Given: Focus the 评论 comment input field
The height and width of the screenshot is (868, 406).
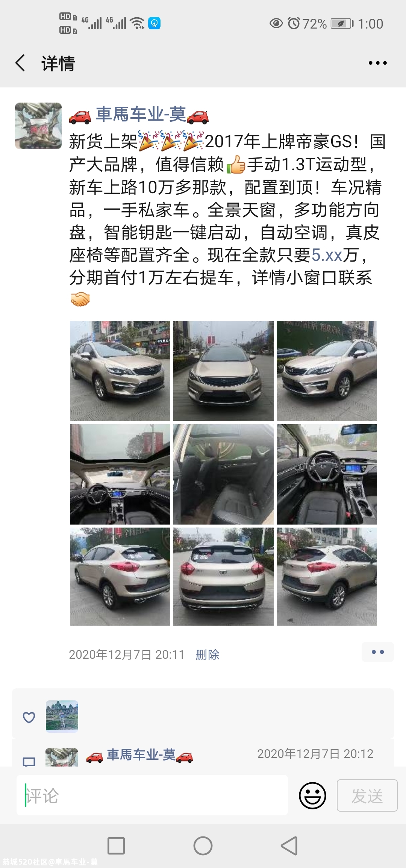Looking at the screenshot, I should pos(152,795).
